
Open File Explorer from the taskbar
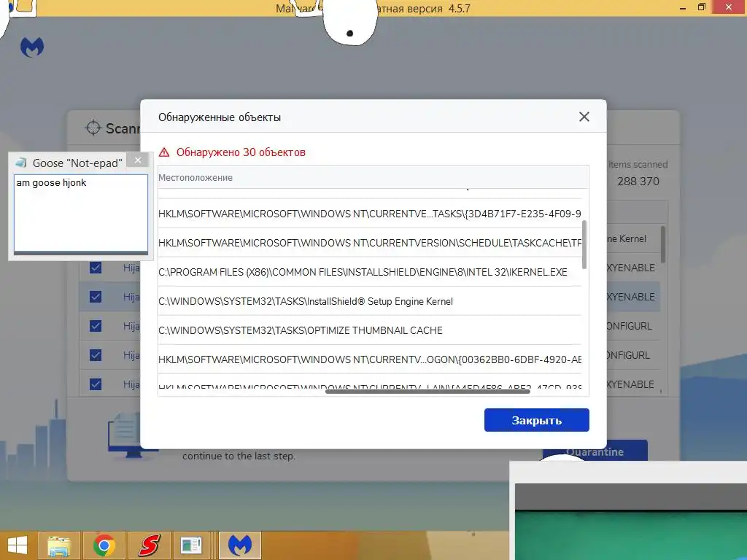59,545
